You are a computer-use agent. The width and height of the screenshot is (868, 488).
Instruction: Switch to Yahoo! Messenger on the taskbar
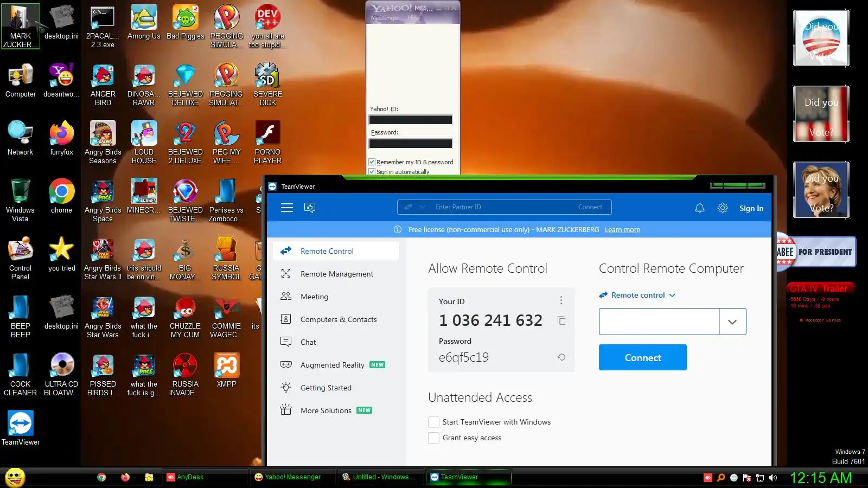point(292,477)
